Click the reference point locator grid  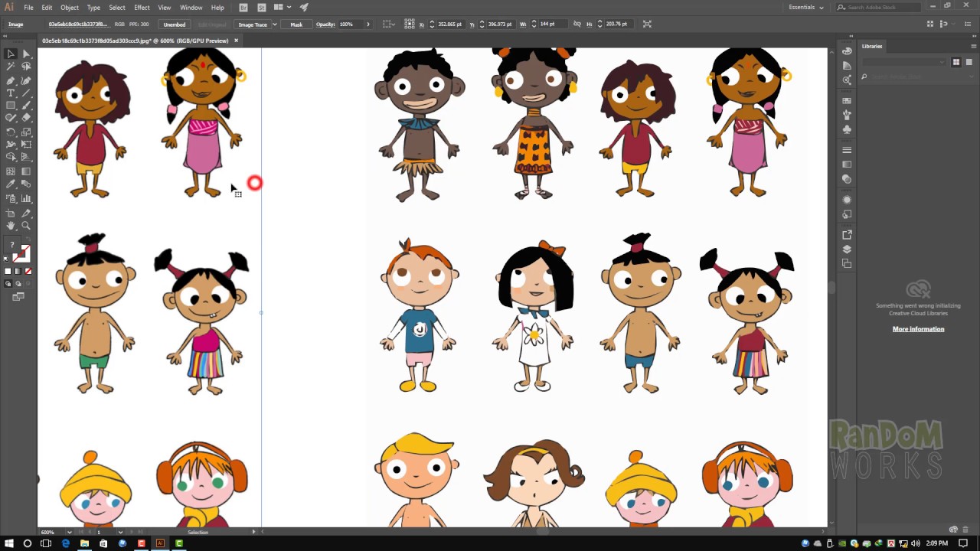(x=410, y=24)
